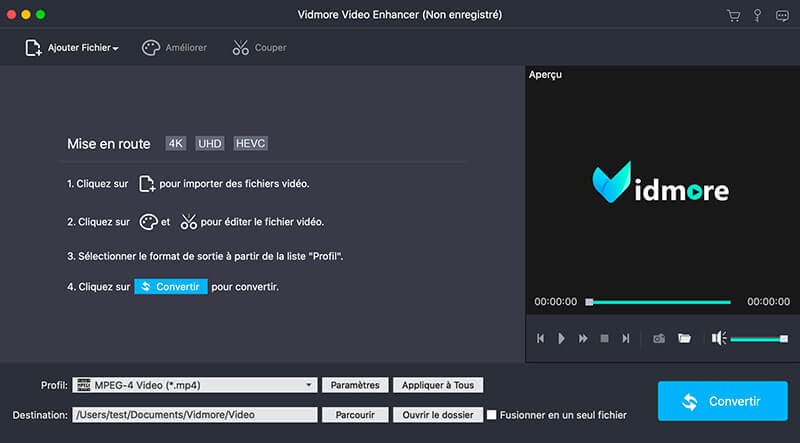
Task: Select the Couper scissors tool
Action: click(x=259, y=47)
